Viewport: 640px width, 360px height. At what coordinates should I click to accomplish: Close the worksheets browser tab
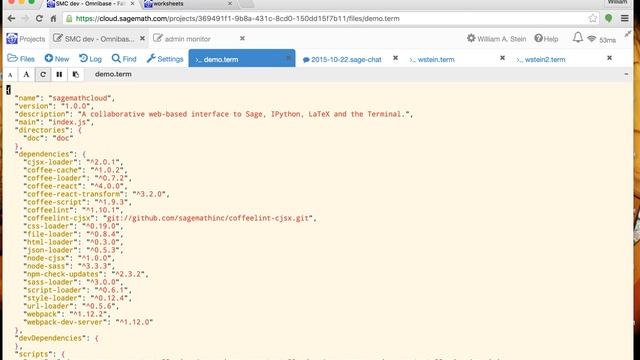tap(230, 3)
